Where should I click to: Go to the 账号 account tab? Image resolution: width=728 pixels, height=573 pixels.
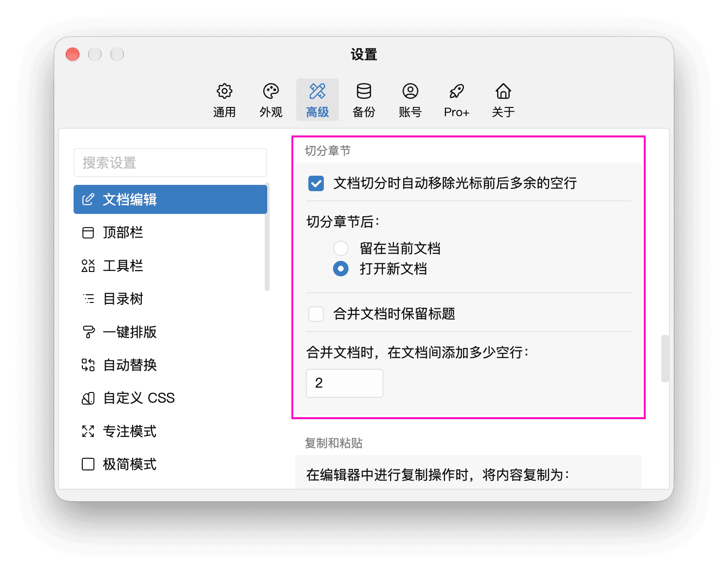[x=410, y=100]
